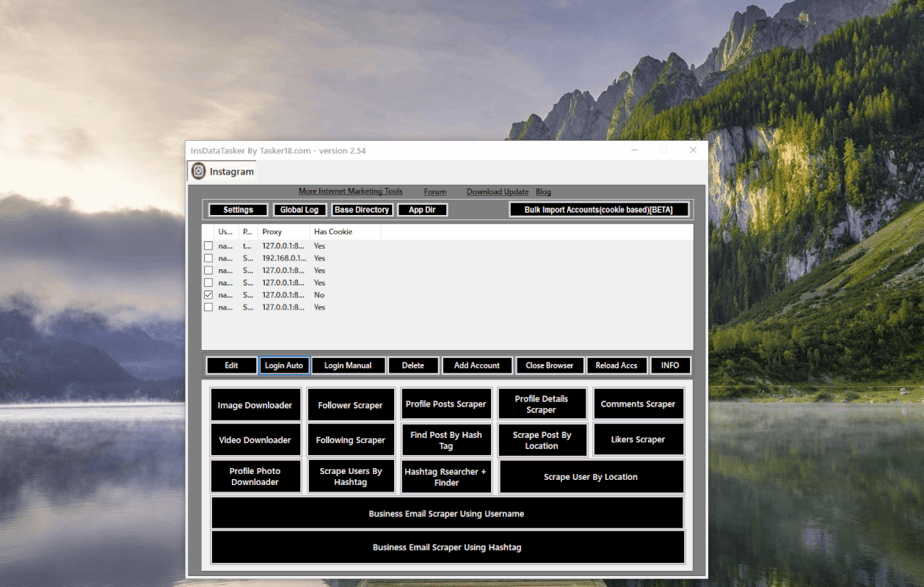
Task: Launch Profile Photo Downloader
Action: pos(255,476)
